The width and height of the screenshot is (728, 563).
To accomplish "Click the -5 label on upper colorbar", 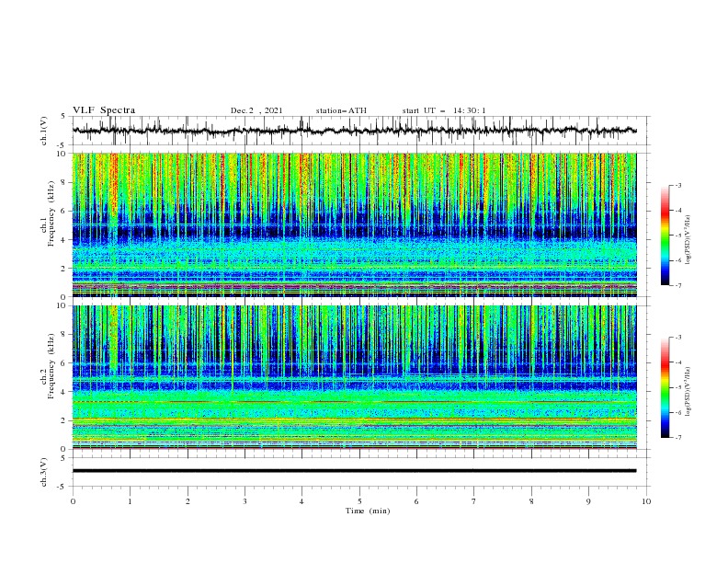I will pos(677,236).
